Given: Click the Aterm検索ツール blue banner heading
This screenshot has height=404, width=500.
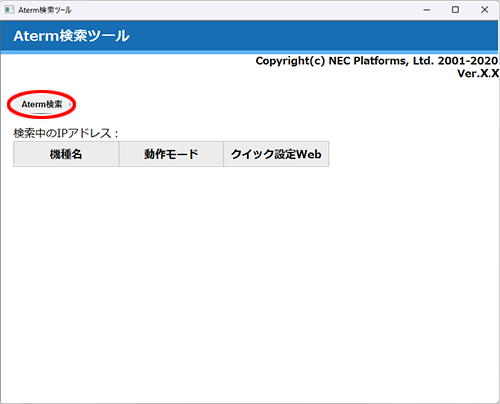Looking at the screenshot, I should tap(71, 36).
